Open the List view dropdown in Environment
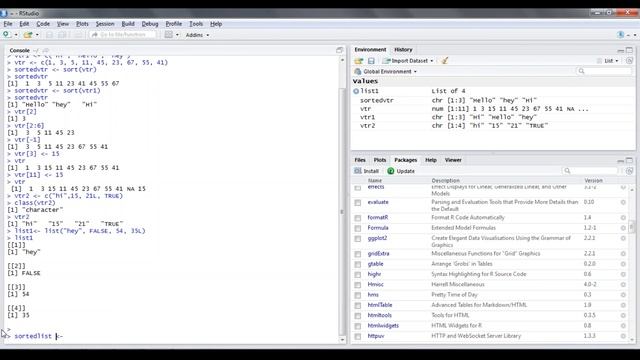Viewport: 640px width, 360px height. [x=608, y=61]
